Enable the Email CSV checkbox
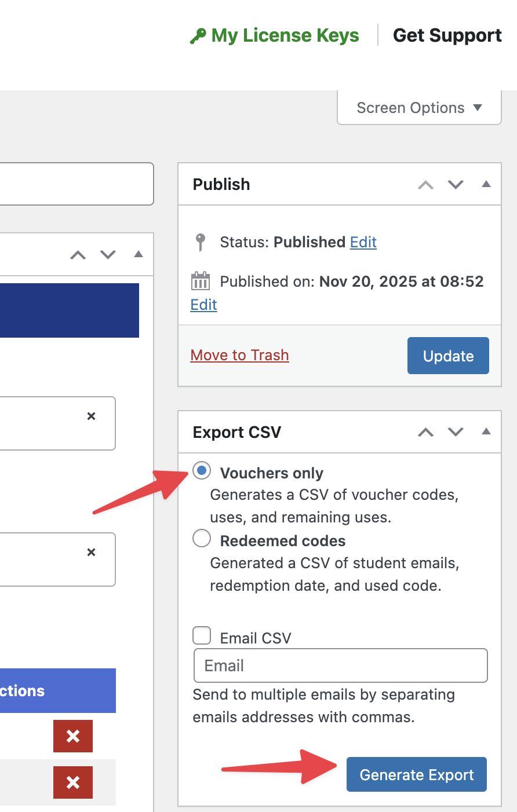Image resolution: width=517 pixels, height=812 pixels. [x=201, y=635]
